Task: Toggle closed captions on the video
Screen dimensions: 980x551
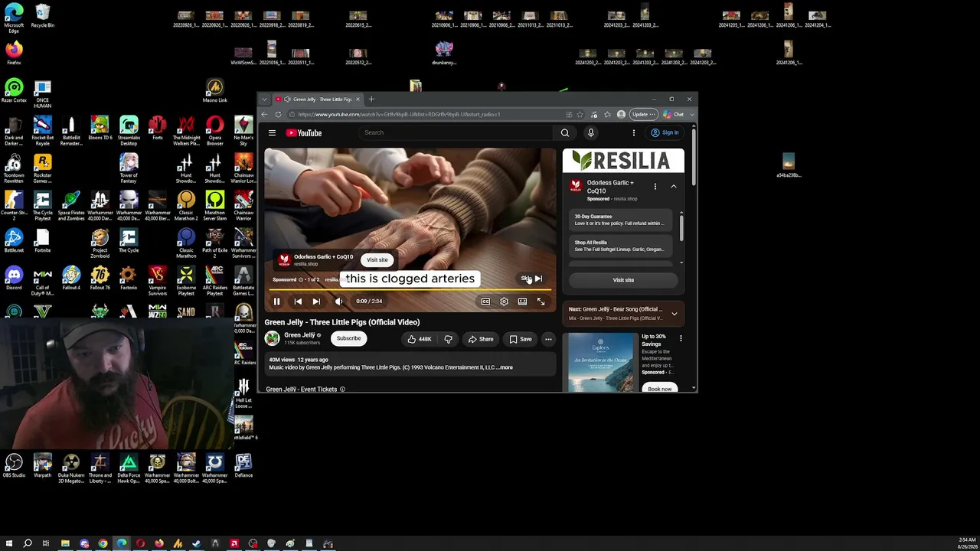Action: click(485, 302)
